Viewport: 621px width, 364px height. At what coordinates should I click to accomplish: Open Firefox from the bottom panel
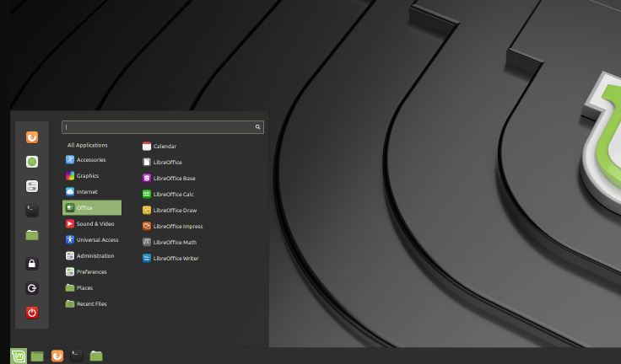[x=57, y=356]
